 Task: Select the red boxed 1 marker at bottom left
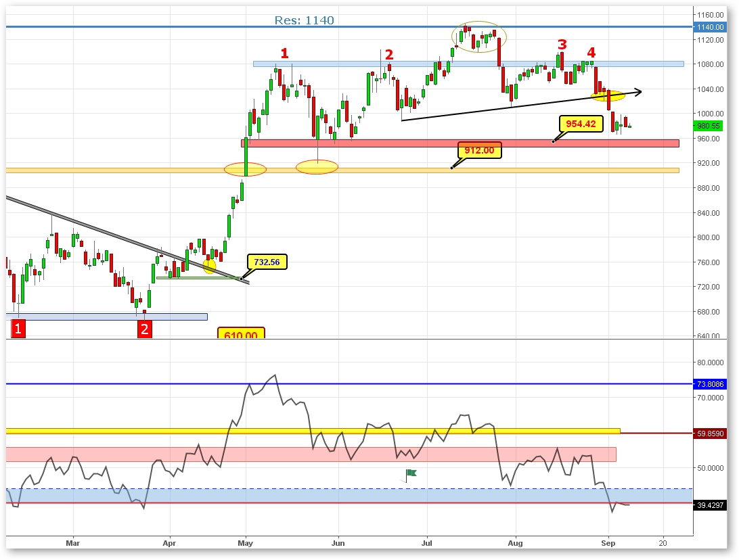coord(19,329)
